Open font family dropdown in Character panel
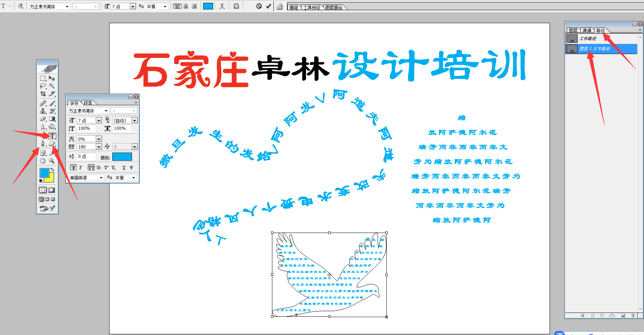The image size is (644, 335). 106,111
